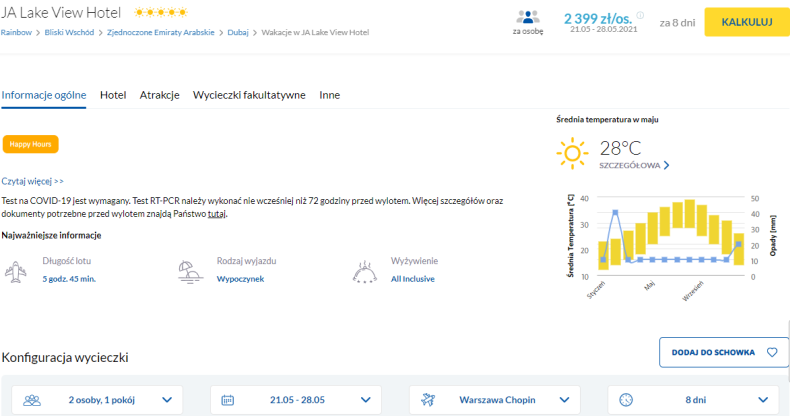Expand the '8 dni' duration dropdown
The image size is (790, 416).
693,400
